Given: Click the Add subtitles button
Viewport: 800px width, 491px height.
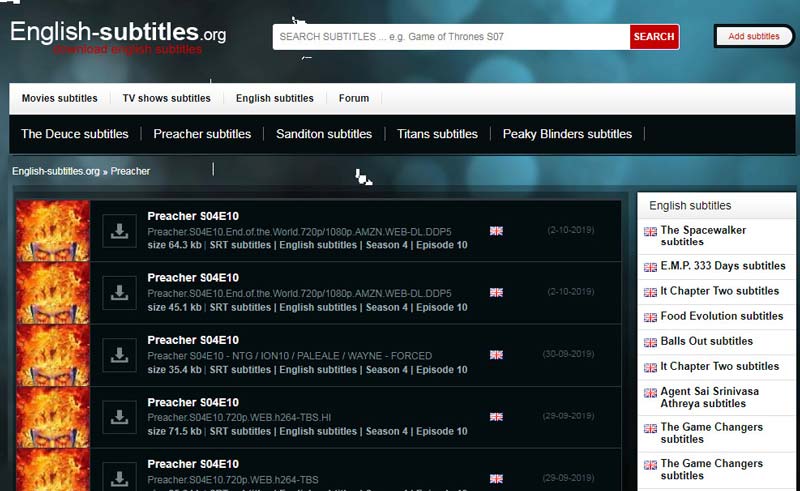Looking at the screenshot, I should pos(753,37).
